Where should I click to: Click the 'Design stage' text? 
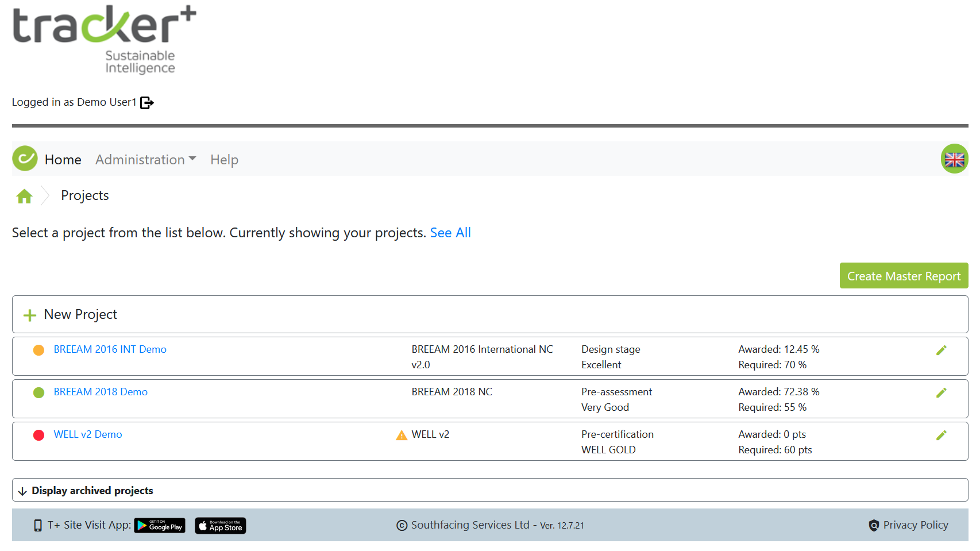coord(611,349)
